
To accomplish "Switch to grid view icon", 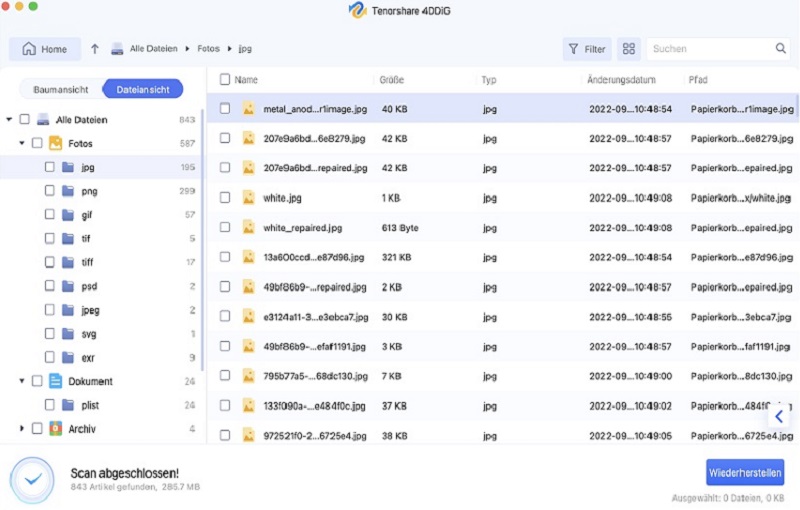I will pyautogui.click(x=628, y=49).
